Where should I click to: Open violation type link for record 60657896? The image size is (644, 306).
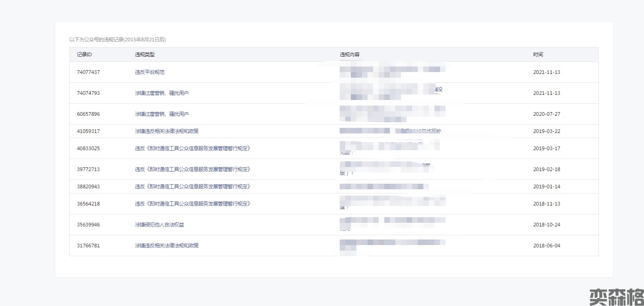click(162, 114)
